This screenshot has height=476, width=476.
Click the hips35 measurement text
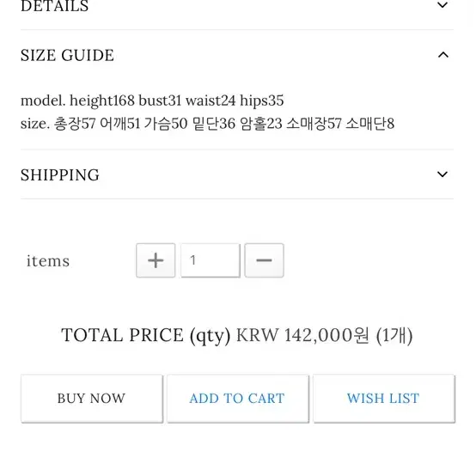point(262,101)
